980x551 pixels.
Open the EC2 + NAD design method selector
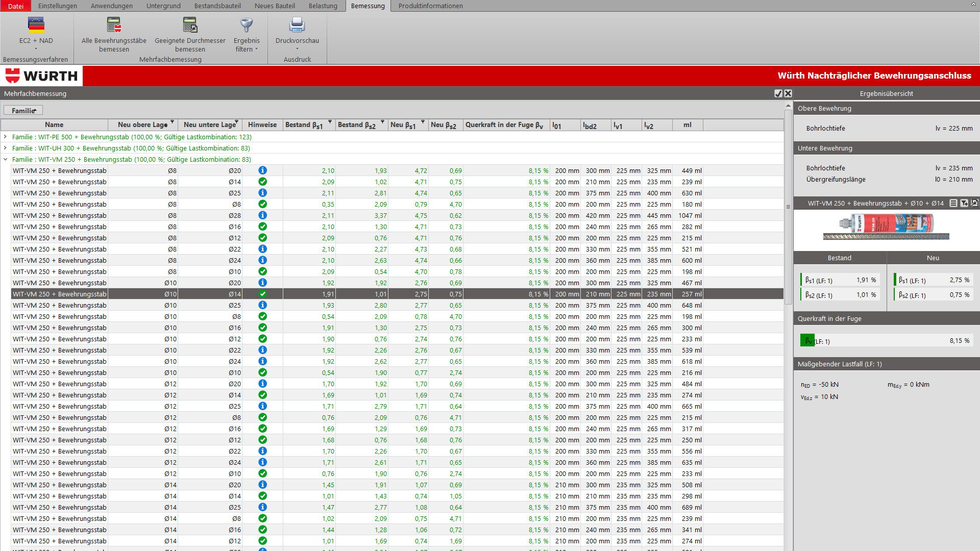tap(36, 33)
